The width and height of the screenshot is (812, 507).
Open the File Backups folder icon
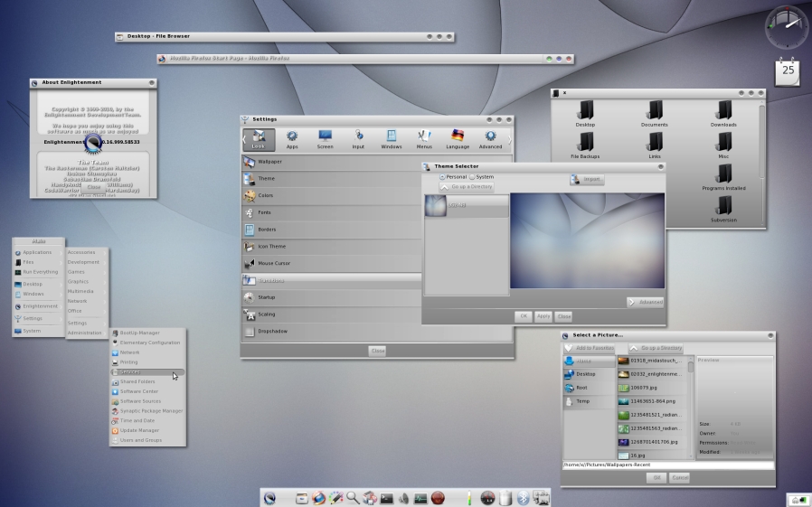tap(585, 146)
